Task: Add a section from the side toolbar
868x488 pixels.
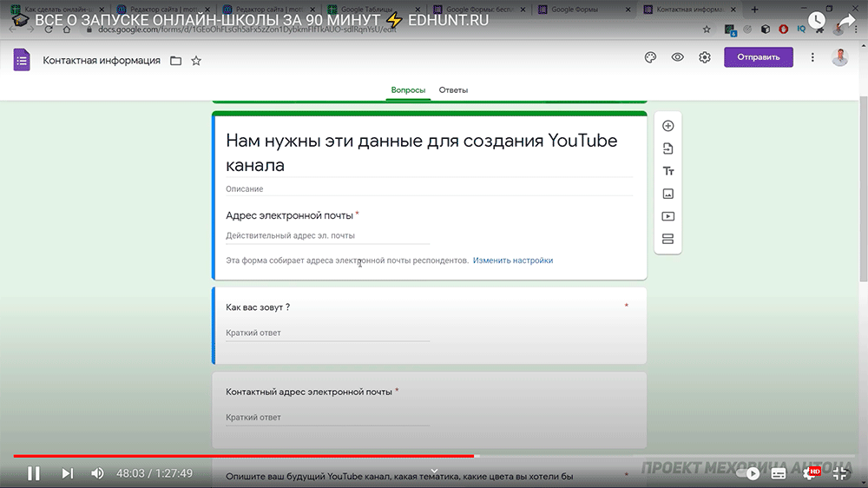Action: tap(668, 239)
